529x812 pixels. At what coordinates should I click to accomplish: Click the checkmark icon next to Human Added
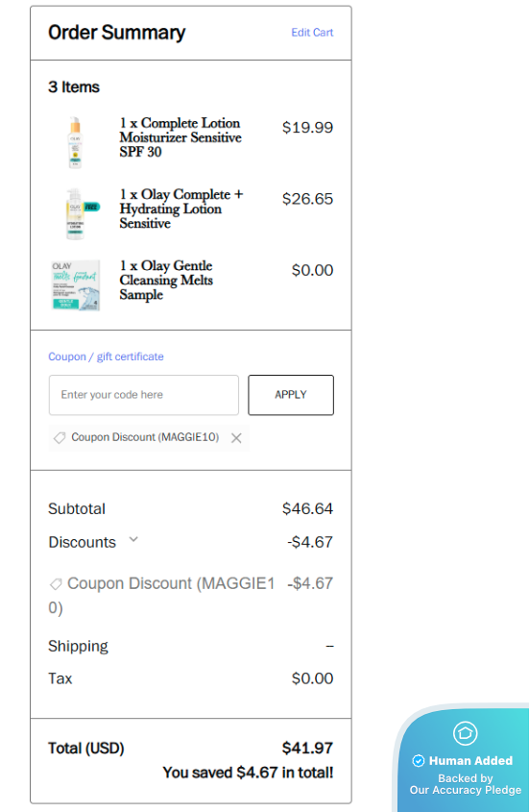coord(419,761)
